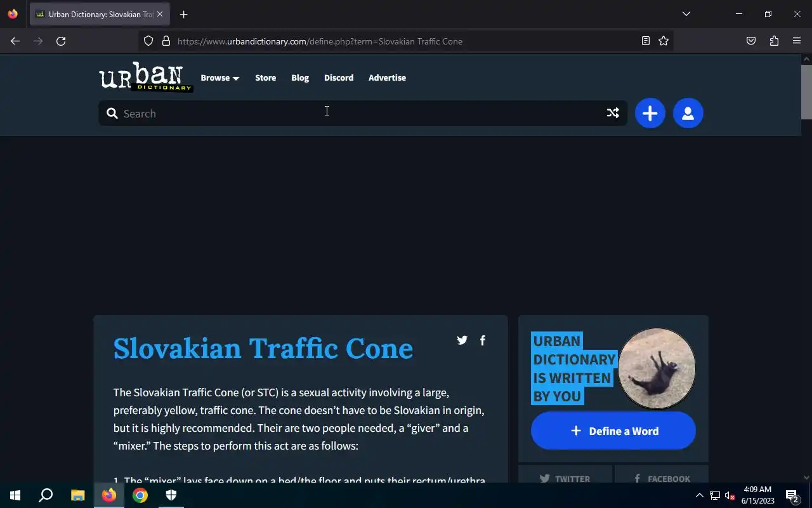Open the tracking protection shield icon
Screen dimensions: 812x508
tap(148, 41)
